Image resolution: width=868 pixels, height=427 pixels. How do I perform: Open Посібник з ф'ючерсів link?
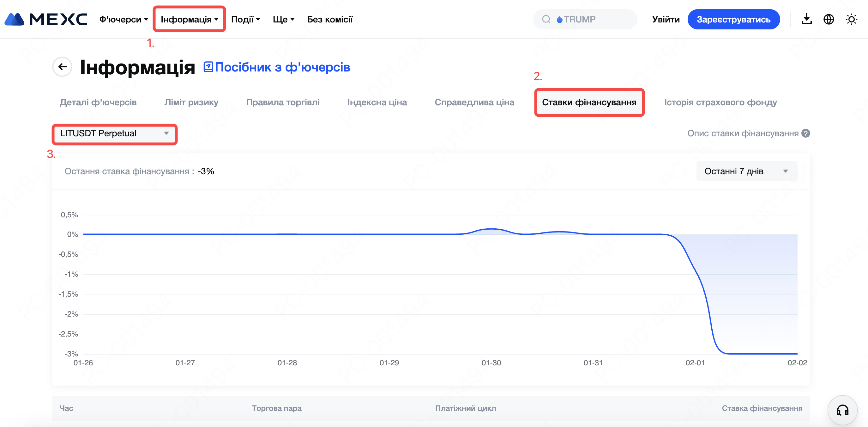(x=282, y=67)
